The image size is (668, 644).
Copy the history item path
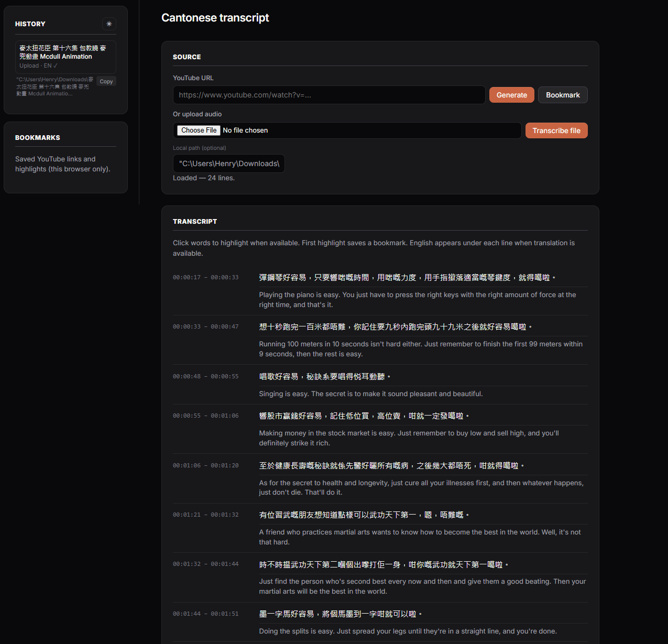(x=106, y=81)
